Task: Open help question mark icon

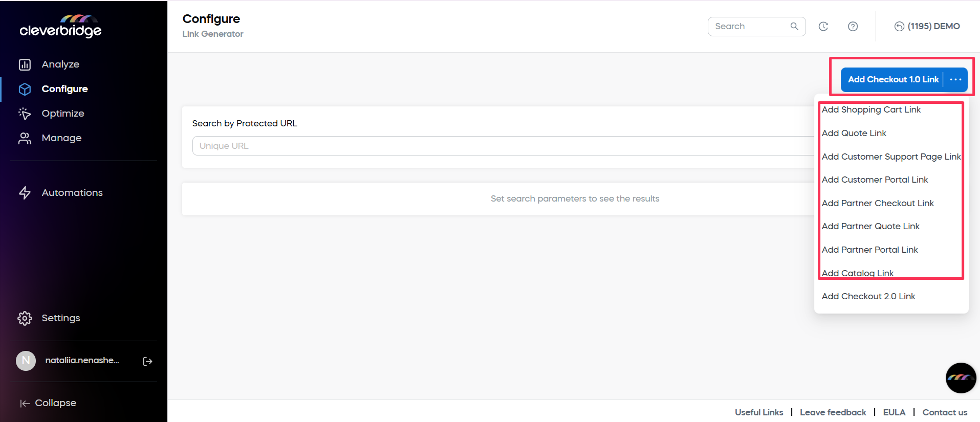Action: pos(853,27)
